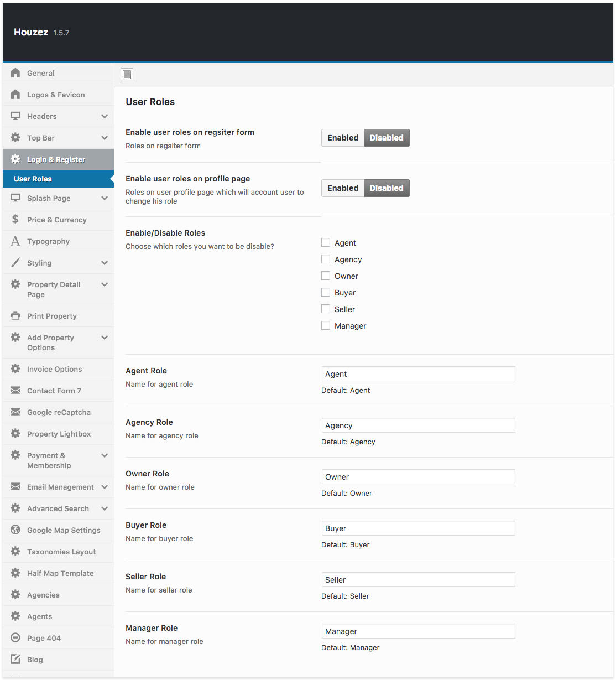Viewport: 616px width, 680px height.
Task: Expand the Advanced Search chevron
Action: pos(105,508)
